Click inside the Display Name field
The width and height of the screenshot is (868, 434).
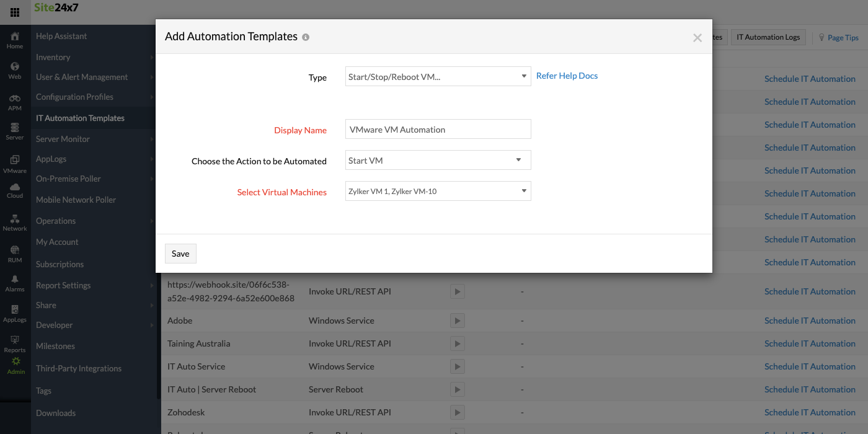[438, 128]
